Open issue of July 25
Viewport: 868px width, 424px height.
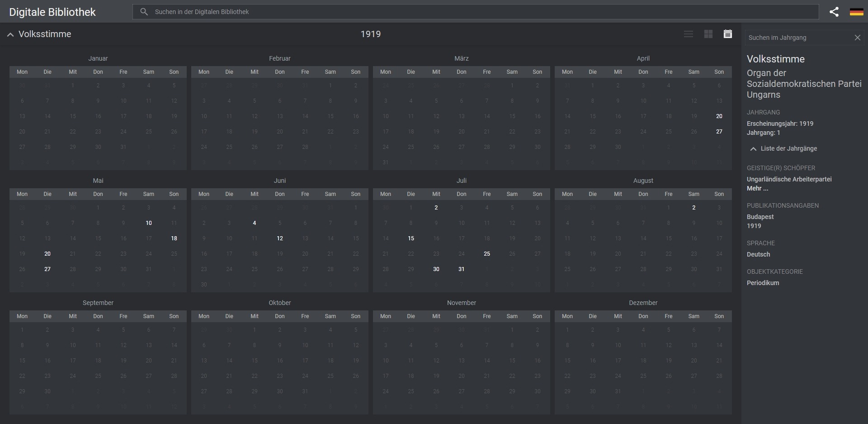[487, 254]
